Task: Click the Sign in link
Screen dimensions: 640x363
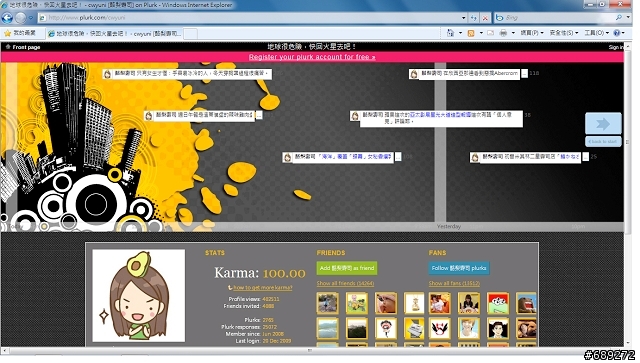Action: coord(616,47)
